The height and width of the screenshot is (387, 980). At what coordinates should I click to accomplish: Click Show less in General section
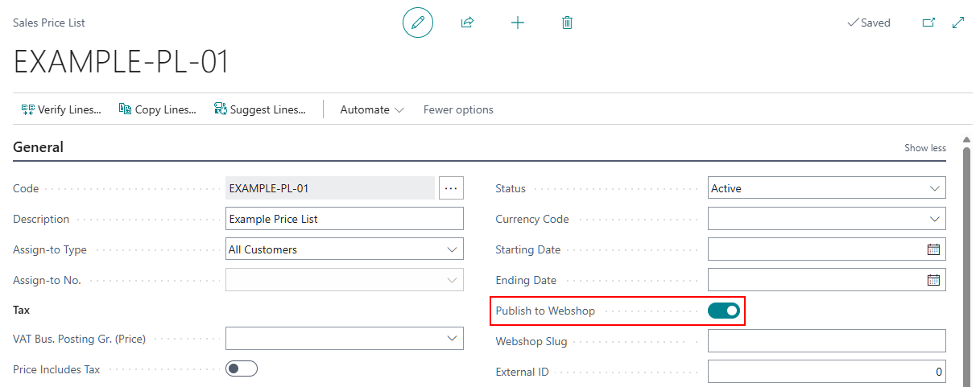point(925,148)
